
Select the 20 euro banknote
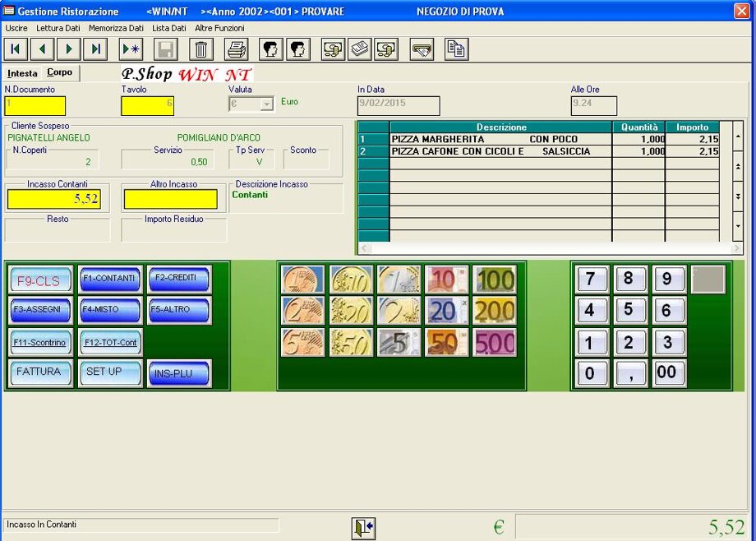pos(446,311)
